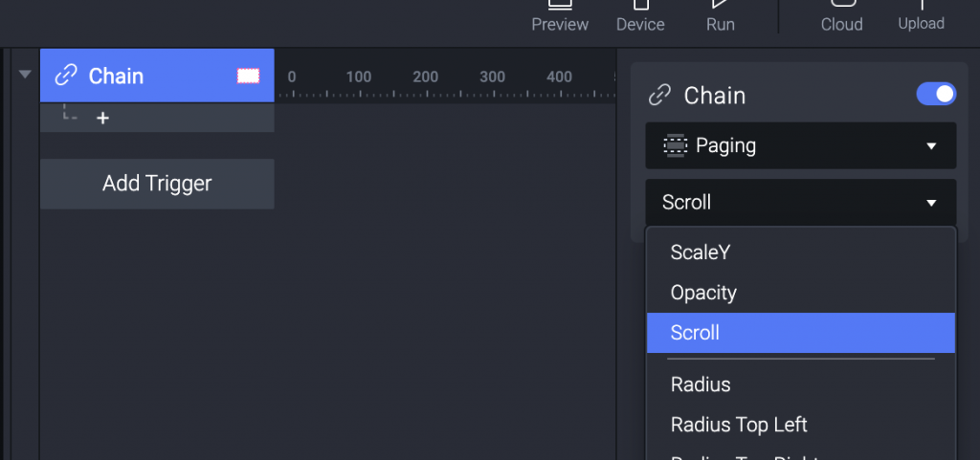The height and width of the screenshot is (460, 980).
Task: Click the Upload icon
Action: [922, 5]
